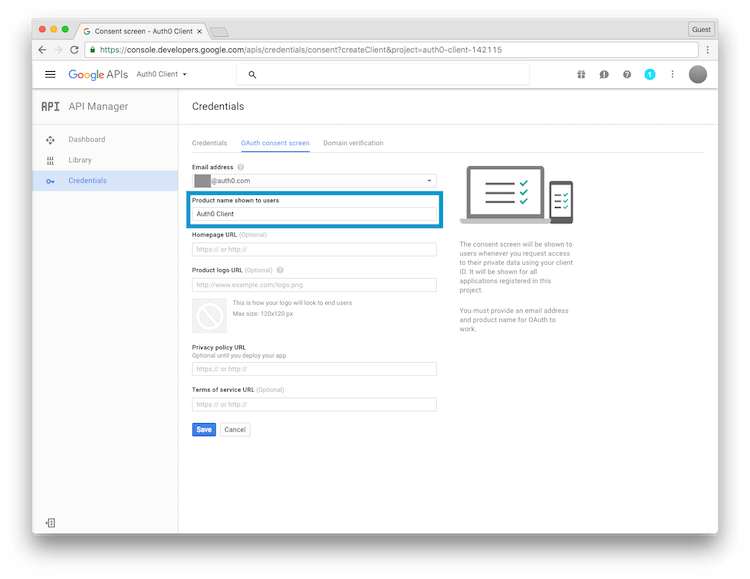Open the three-dot utilities menu in header
The height and width of the screenshot is (579, 750).
pyautogui.click(x=673, y=74)
